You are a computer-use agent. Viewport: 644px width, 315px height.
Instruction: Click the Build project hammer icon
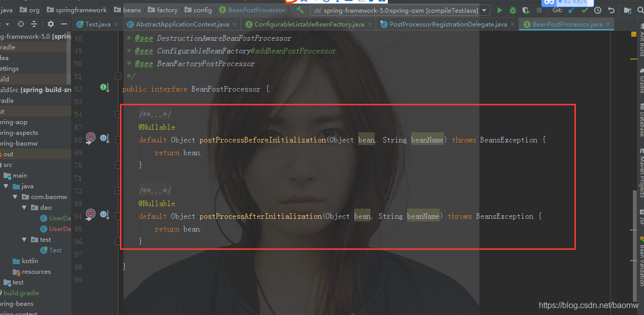(300, 10)
